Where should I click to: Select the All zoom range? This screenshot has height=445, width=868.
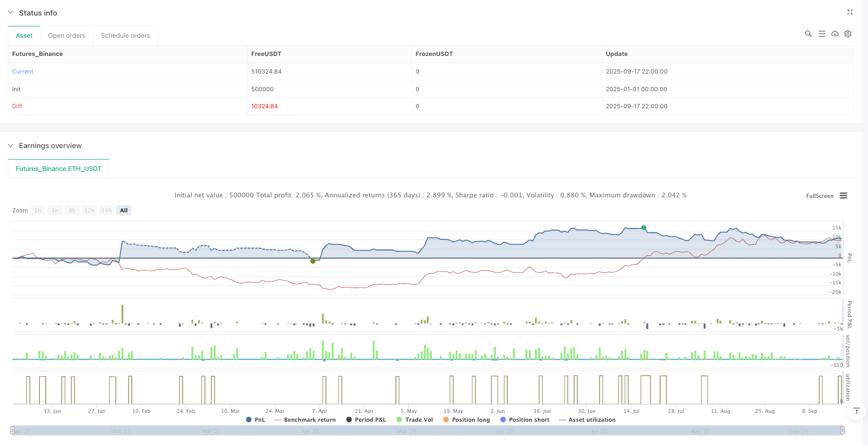[x=124, y=210]
